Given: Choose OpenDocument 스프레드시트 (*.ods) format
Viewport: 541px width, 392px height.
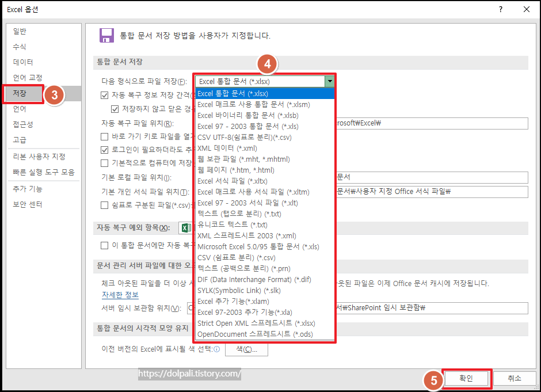Looking at the screenshot, I should [265, 334].
